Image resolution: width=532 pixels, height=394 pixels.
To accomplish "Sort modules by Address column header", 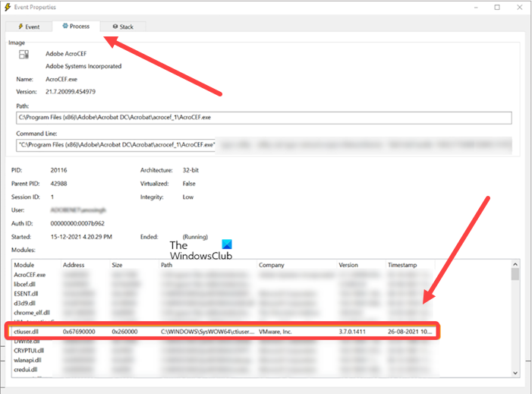I will pos(85,265).
